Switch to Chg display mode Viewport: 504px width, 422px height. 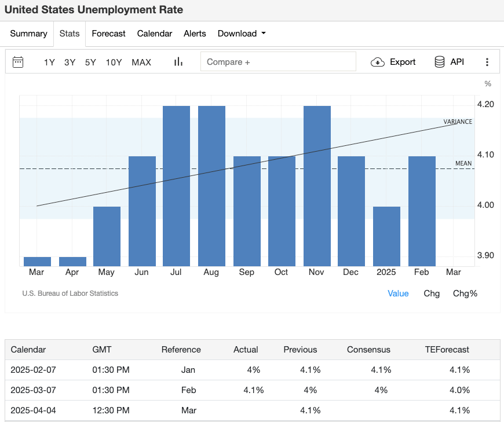(432, 293)
